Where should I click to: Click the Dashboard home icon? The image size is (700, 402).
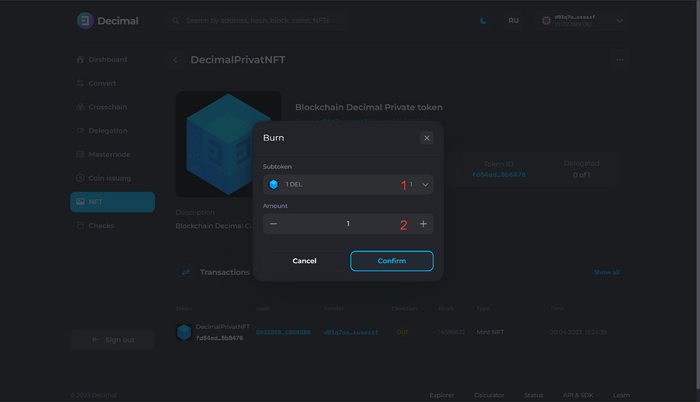pos(80,59)
